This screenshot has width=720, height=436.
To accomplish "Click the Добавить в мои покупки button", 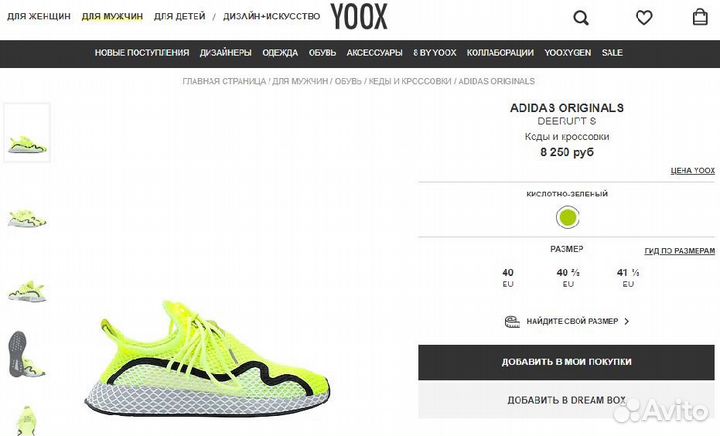I will 566,362.
